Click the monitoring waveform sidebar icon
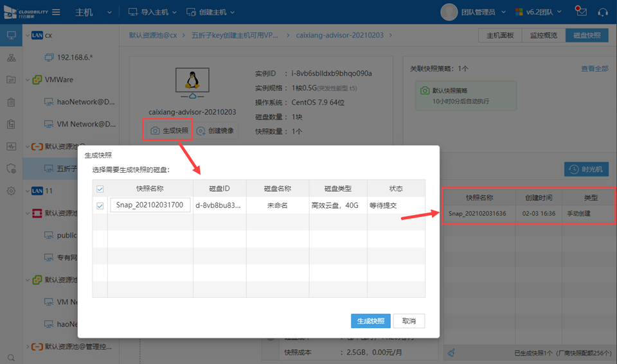617x364 pixels. point(11,146)
